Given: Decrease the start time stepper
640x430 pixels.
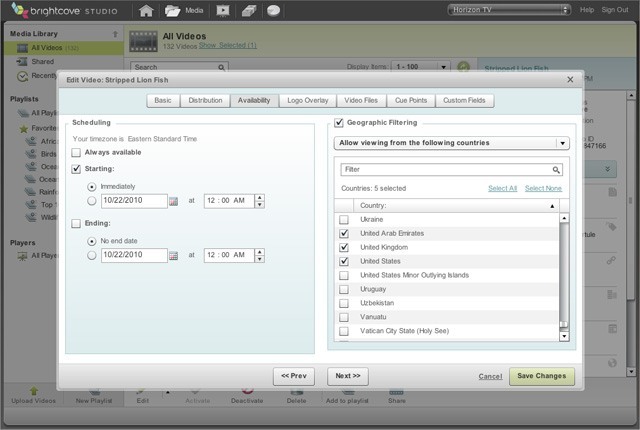Looking at the screenshot, I should (260, 204).
